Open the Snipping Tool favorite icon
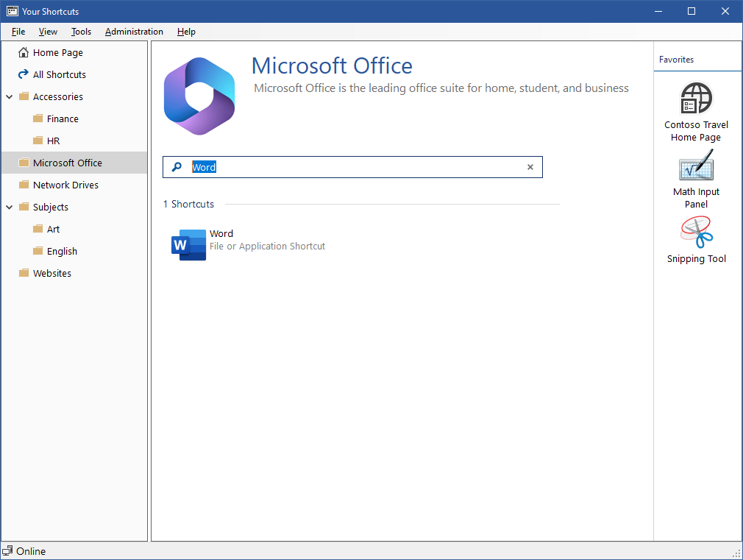The width and height of the screenshot is (743, 560). pos(696,233)
